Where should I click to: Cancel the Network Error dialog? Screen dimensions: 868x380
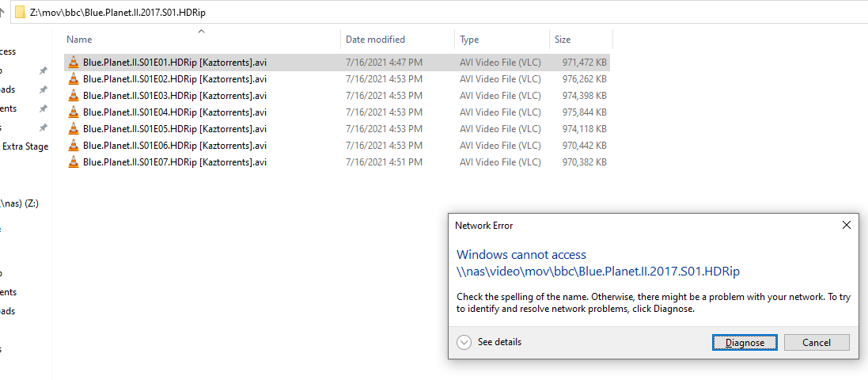[817, 343]
